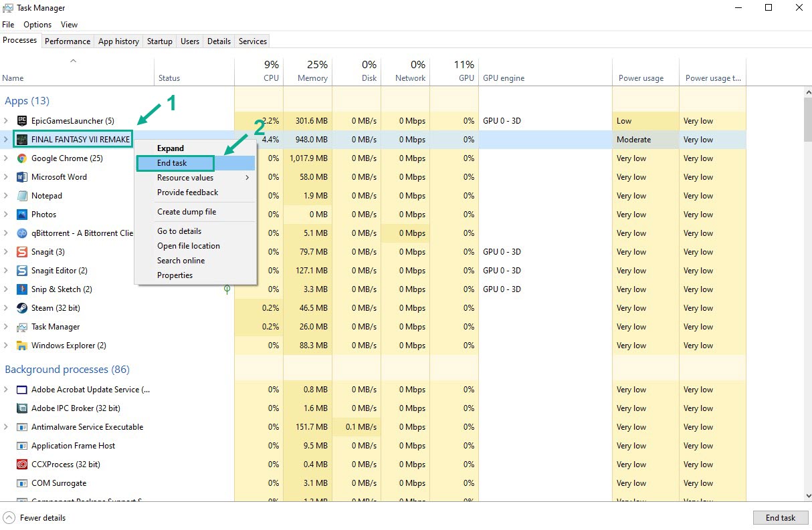Click the Apps (13) group heading
The height and width of the screenshot is (530, 812).
pyautogui.click(x=27, y=101)
